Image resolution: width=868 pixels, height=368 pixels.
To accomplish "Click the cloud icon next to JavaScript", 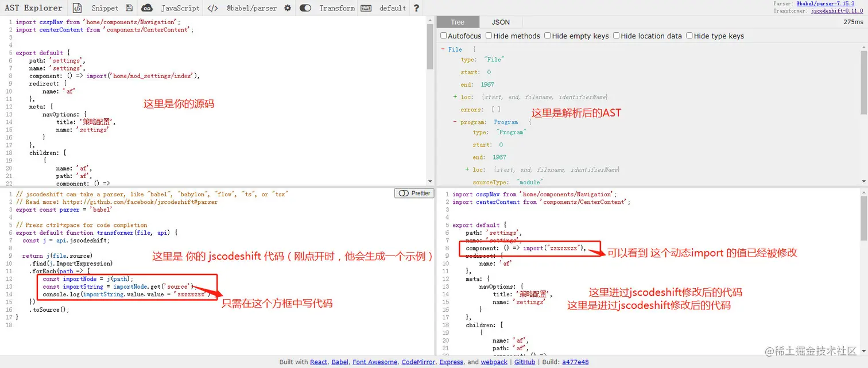I will [147, 8].
